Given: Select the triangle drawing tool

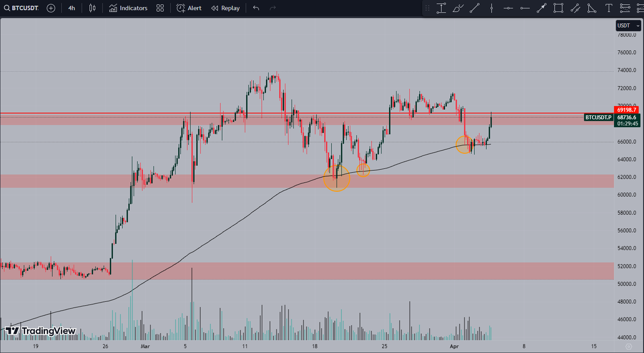Looking at the screenshot, I should point(591,8).
